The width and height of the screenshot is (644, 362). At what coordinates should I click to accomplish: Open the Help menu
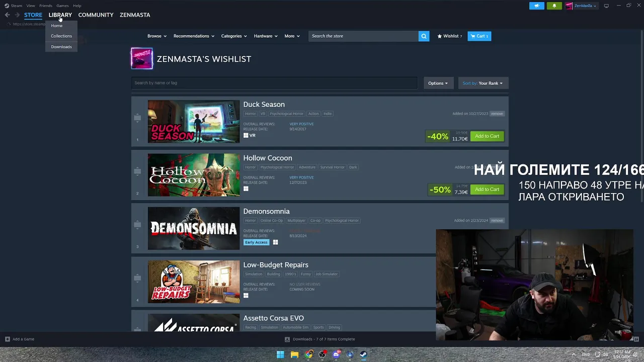point(77,6)
